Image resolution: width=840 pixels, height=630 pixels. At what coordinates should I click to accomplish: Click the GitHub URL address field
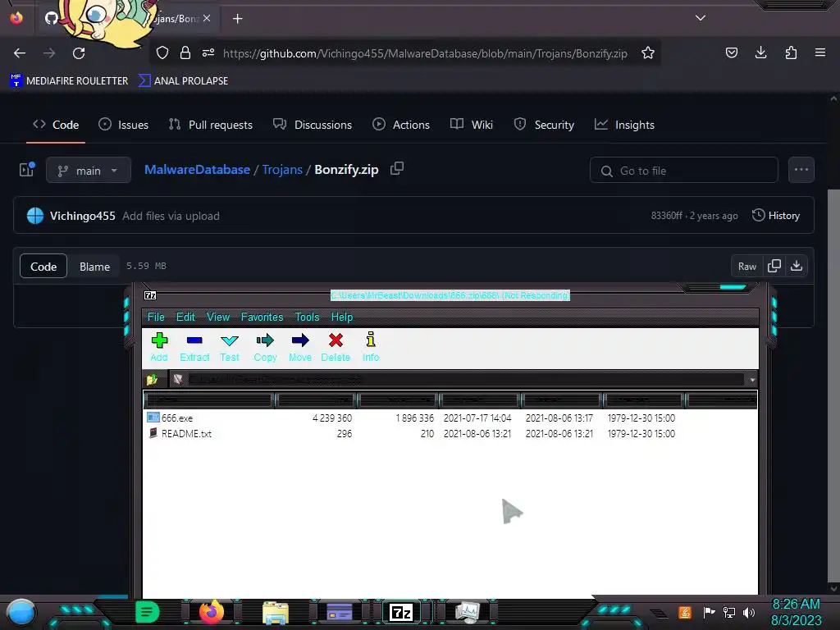(x=425, y=53)
